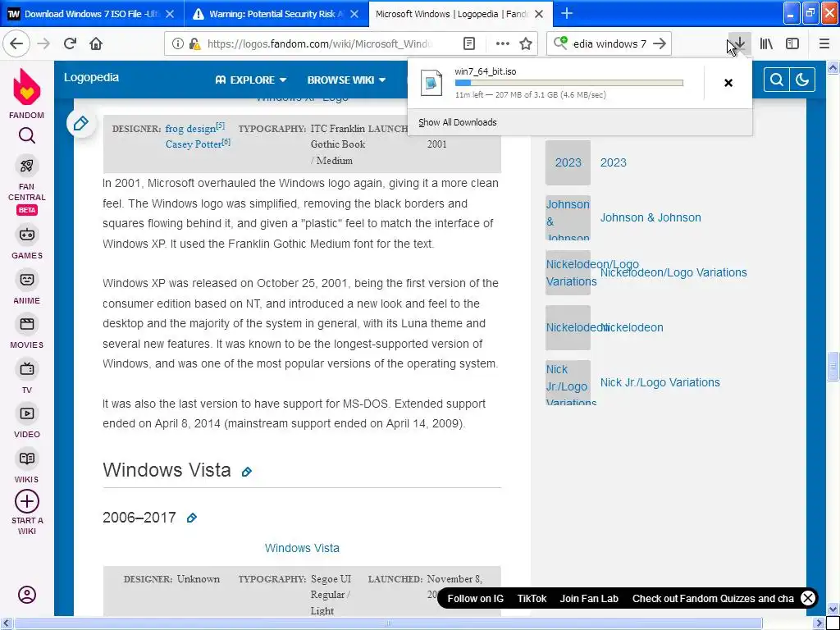Submit search with the arrow button
The width and height of the screenshot is (840, 630).
click(660, 43)
